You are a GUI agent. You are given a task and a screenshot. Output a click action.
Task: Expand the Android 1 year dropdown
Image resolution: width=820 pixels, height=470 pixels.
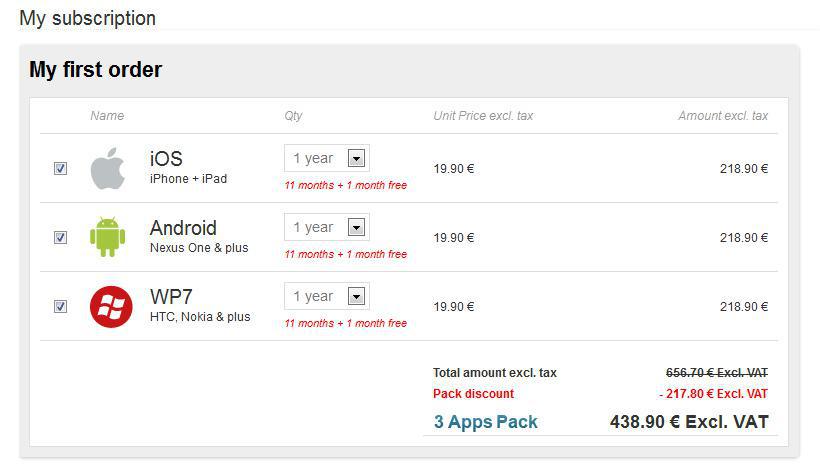[327, 227]
